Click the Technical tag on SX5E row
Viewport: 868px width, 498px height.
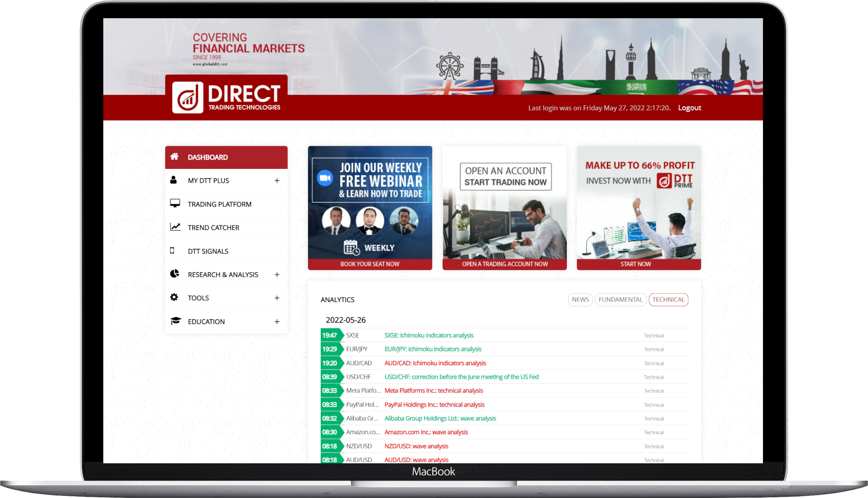(x=654, y=335)
